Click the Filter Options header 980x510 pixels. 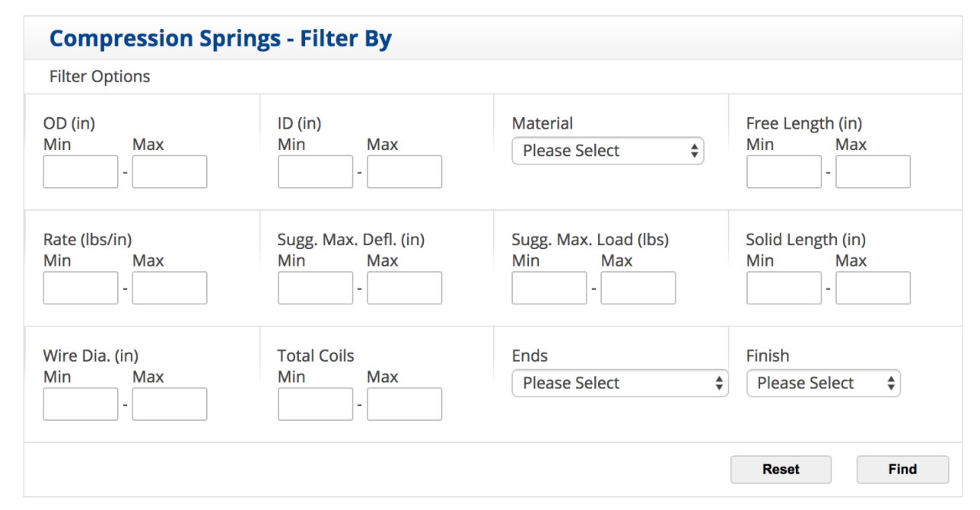[99, 76]
